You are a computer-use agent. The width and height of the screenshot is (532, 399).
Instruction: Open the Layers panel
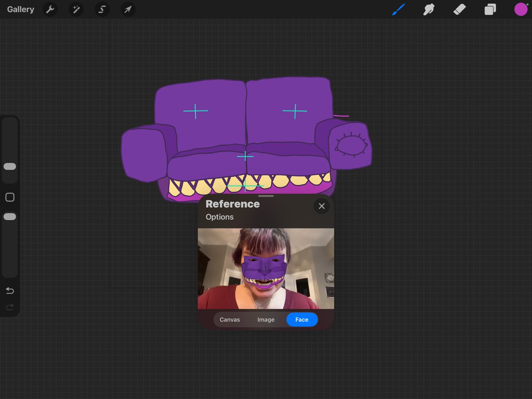pos(490,9)
